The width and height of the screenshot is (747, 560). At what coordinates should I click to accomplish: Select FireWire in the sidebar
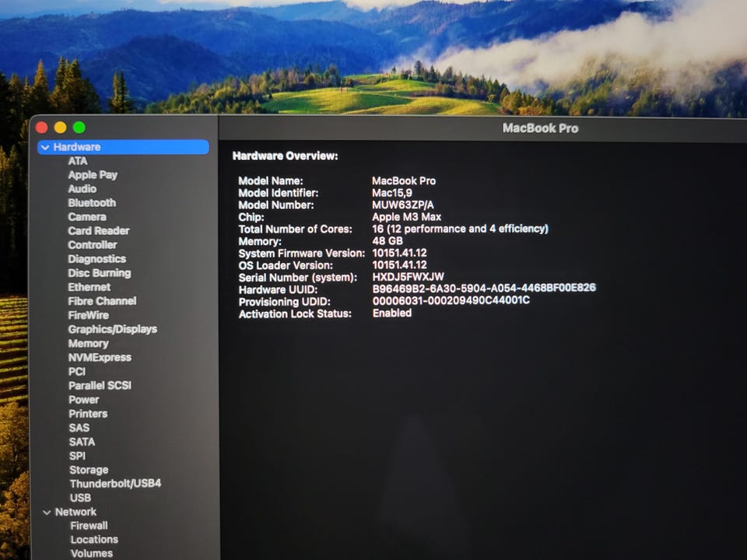[89, 315]
